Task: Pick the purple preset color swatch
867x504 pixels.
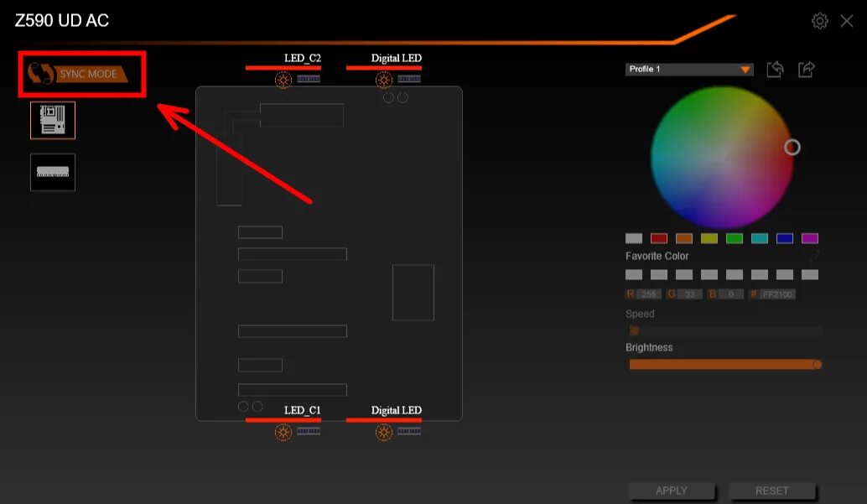Action: click(x=810, y=238)
